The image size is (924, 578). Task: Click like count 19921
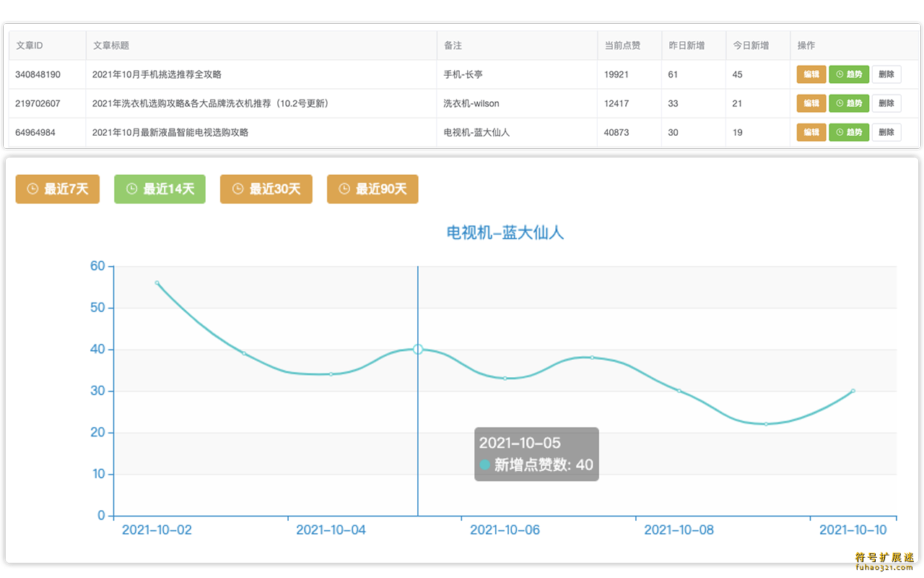pos(616,74)
